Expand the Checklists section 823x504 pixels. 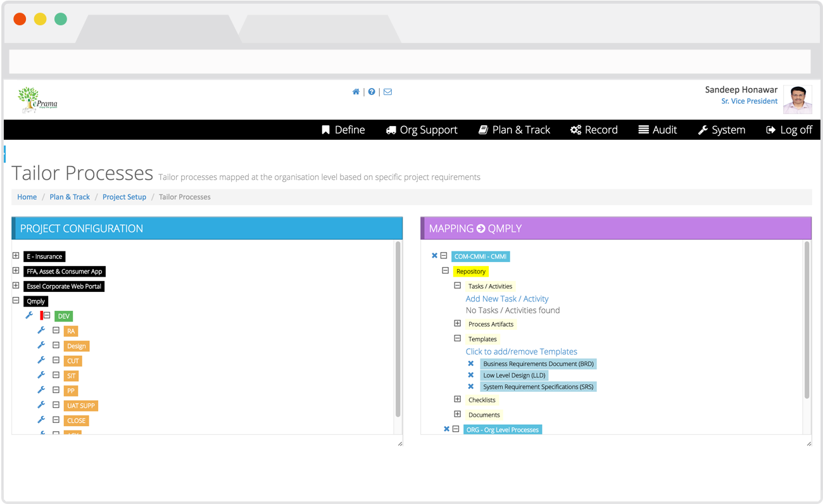pos(457,400)
